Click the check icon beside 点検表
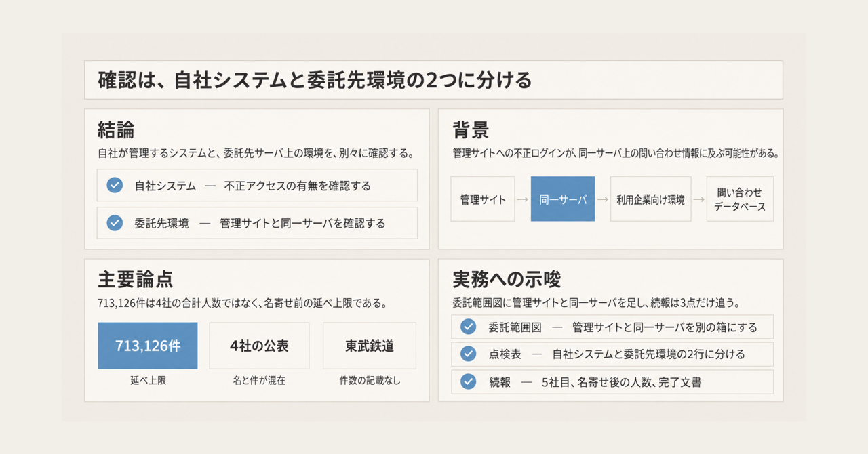The width and height of the screenshot is (868, 454). 468,354
